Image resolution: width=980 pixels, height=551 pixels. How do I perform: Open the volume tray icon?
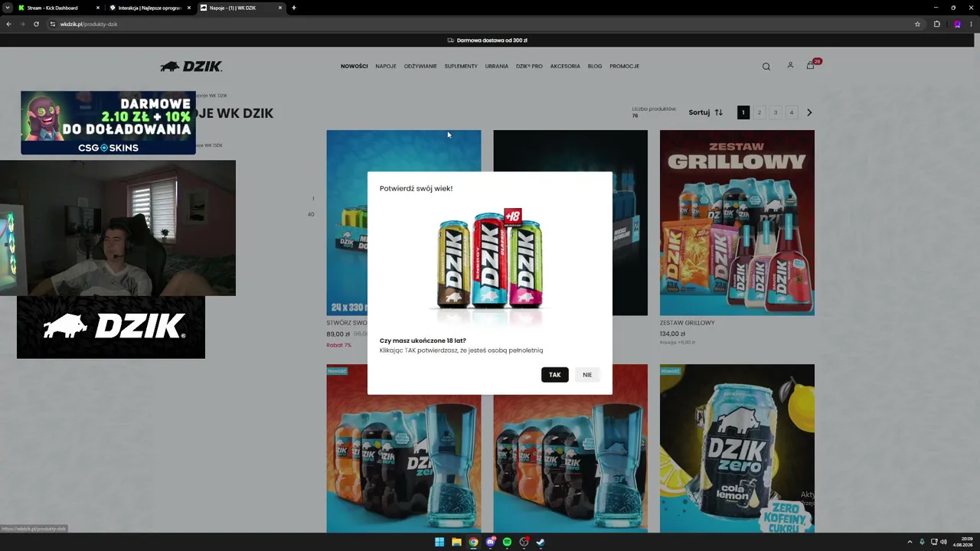pos(943,542)
